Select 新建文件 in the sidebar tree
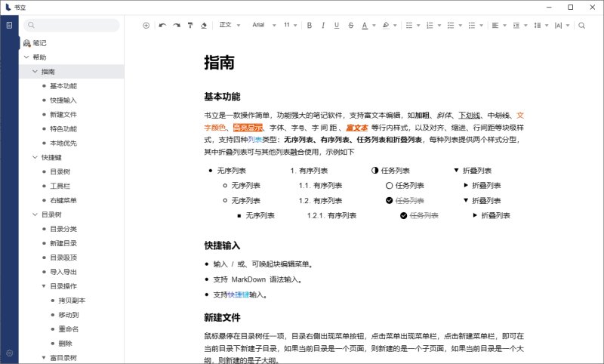Viewport: 604px width, 364px height. pyautogui.click(x=63, y=114)
